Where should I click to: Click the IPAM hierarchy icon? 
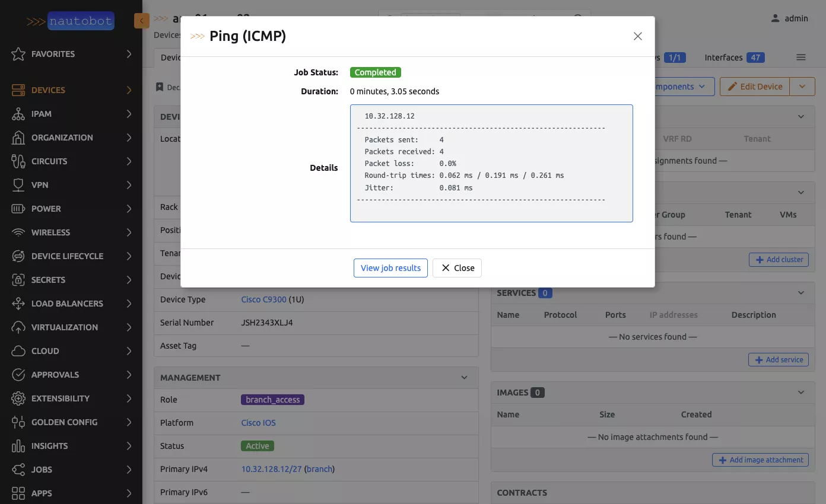[x=18, y=114]
